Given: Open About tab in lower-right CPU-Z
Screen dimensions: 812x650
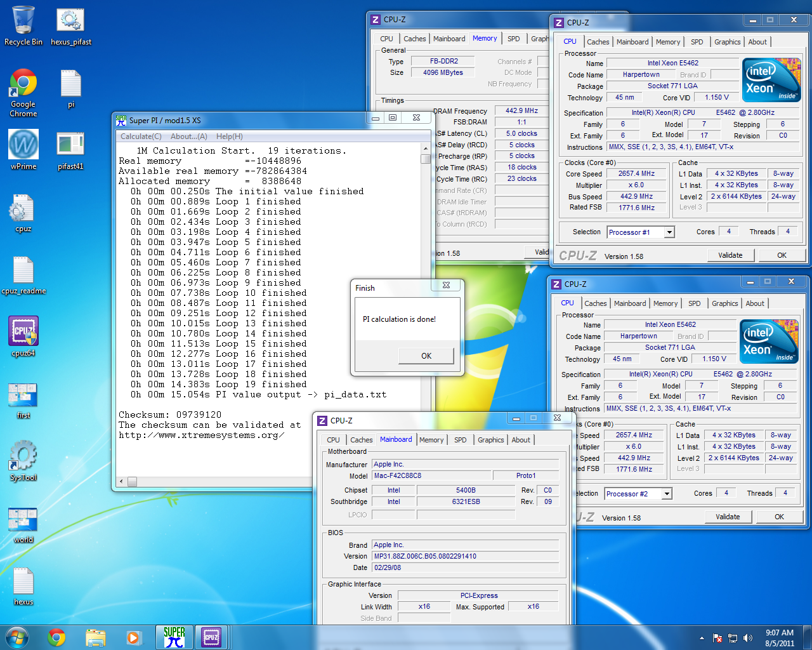Looking at the screenshot, I should pos(755,303).
